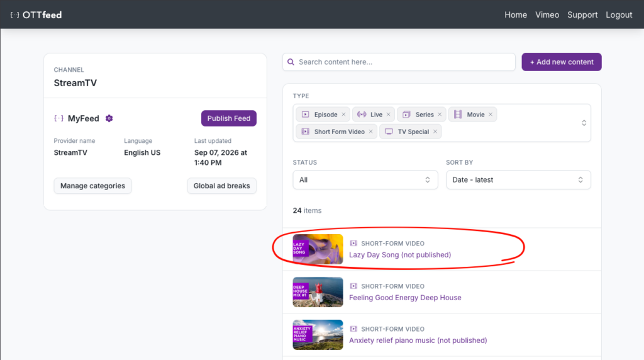Viewport: 644px width, 360px height.
Task: Click the Episode type icon
Action: coord(305,115)
